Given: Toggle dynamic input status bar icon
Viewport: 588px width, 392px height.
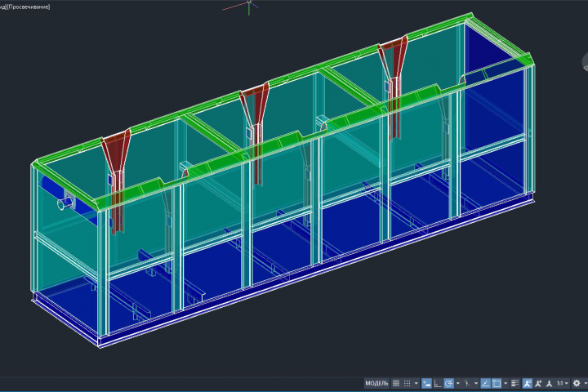Looking at the screenshot, I should tap(427, 383).
